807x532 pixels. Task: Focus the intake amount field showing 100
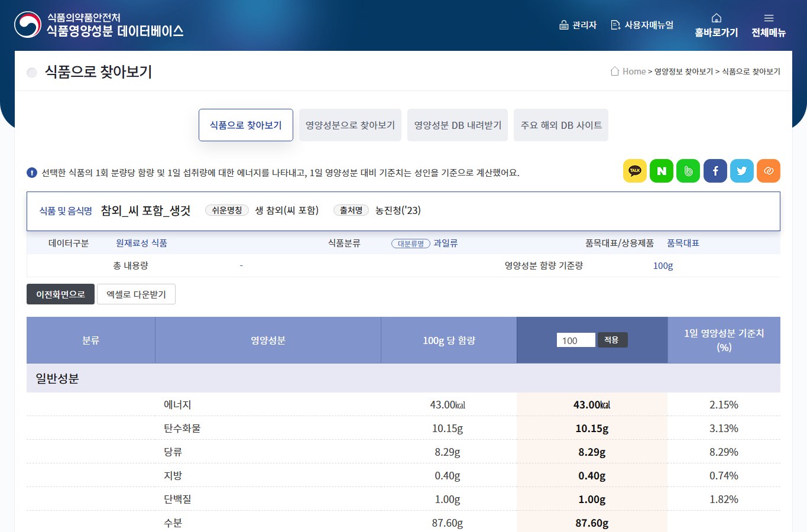576,340
